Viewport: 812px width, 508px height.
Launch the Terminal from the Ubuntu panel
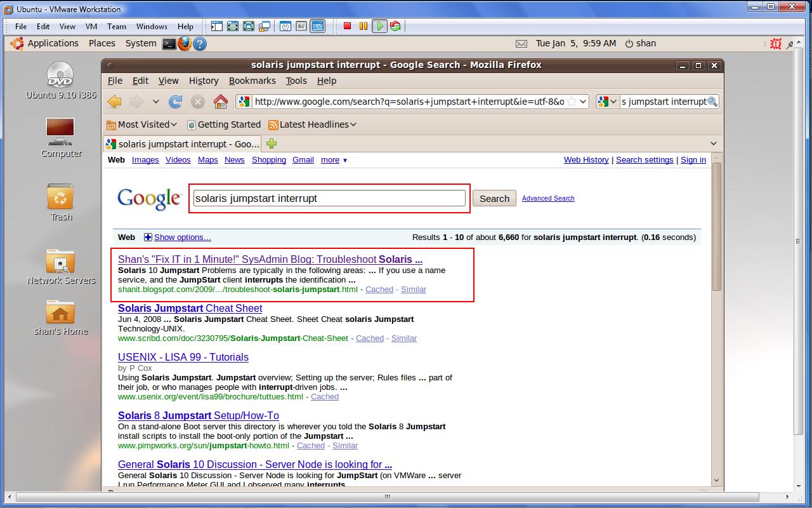tap(169, 44)
